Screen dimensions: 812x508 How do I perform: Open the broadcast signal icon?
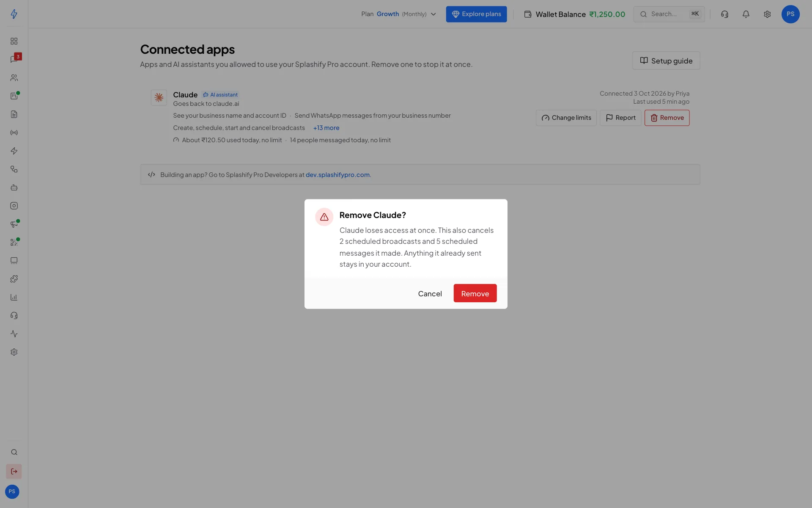(14, 133)
